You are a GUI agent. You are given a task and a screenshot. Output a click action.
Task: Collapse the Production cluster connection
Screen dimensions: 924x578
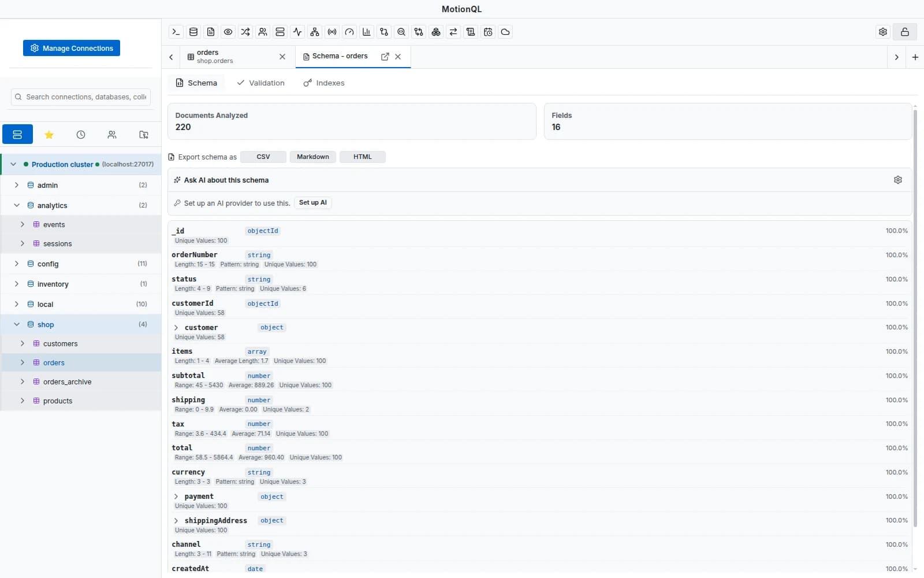click(x=13, y=164)
